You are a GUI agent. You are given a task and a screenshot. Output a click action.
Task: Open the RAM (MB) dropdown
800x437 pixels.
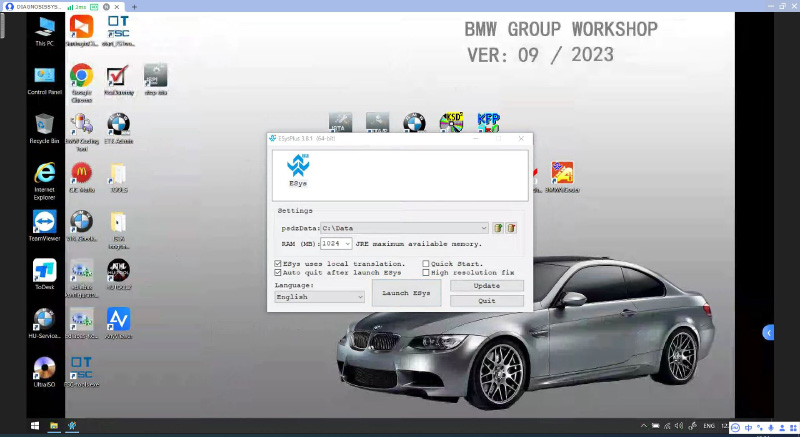pos(347,243)
